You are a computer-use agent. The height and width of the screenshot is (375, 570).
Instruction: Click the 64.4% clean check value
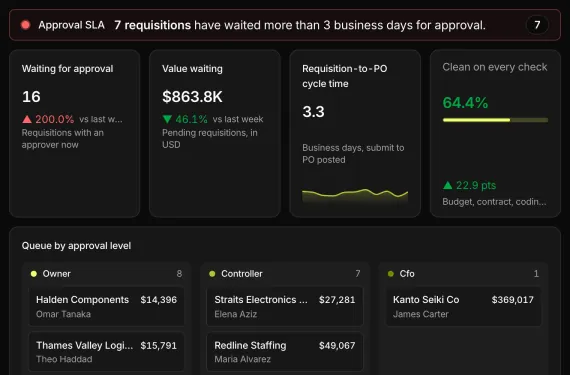click(x=465, y=102)
